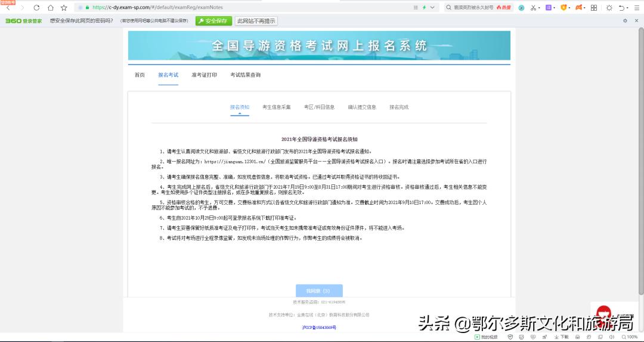Select the 报名完成 step
Viewport: 644px width, 342px height.
399,107
